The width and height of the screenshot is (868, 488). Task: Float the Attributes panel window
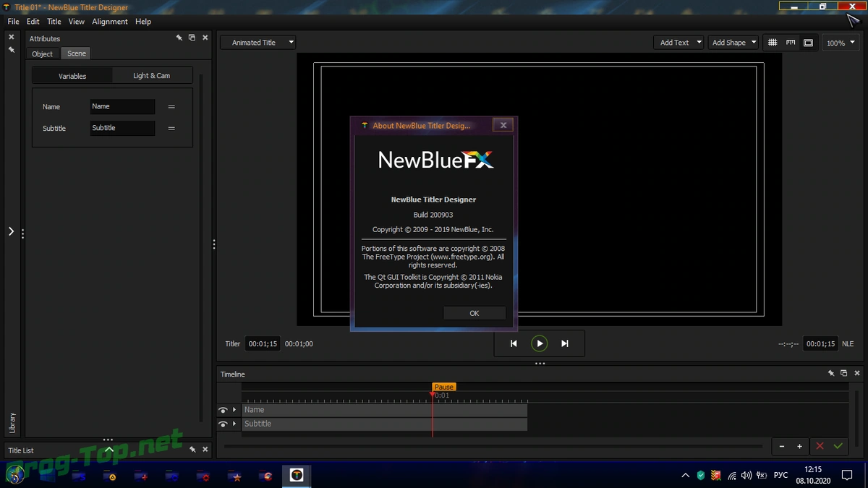tap(192, 38)
